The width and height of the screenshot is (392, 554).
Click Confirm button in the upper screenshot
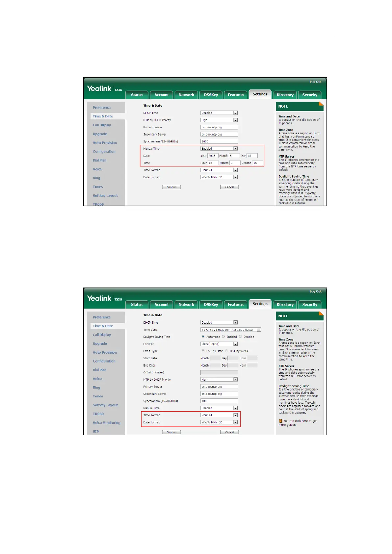click(x=171, y=187)
